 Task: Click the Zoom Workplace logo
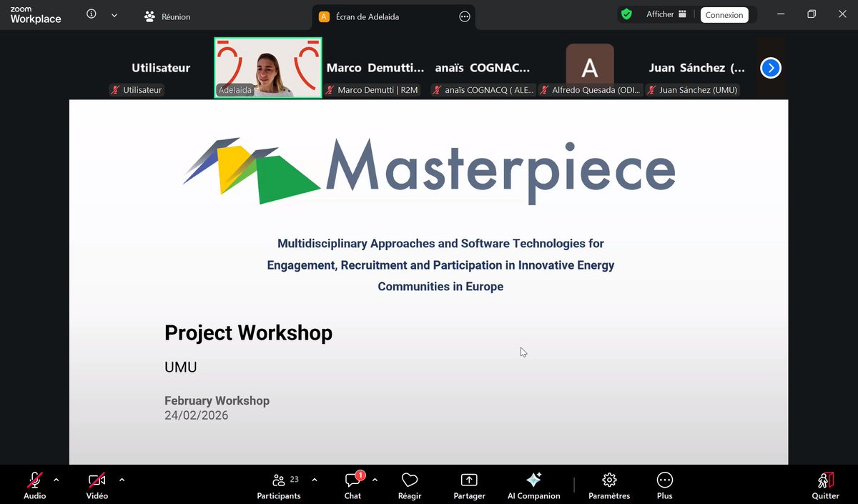[x=36, y=16]
